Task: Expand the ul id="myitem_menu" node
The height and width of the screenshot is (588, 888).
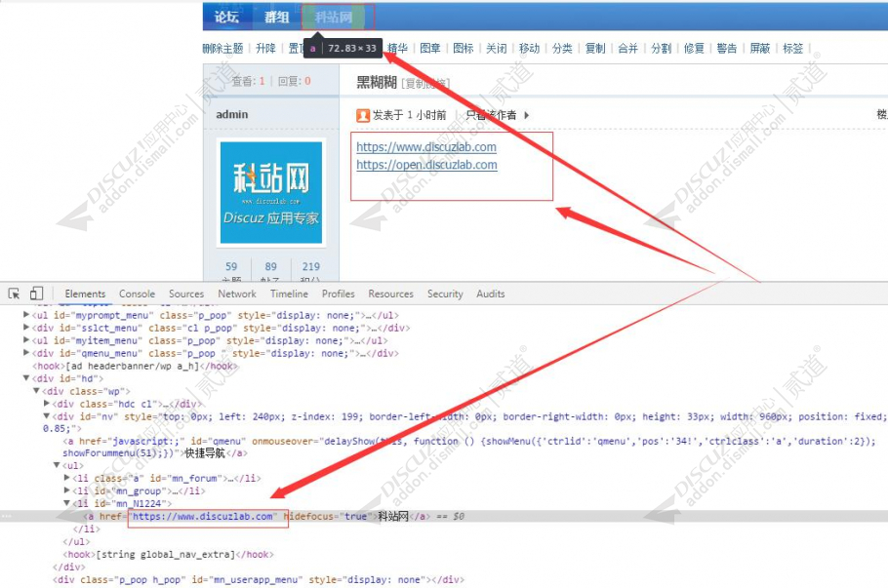Action: click(x=26, y=340)
